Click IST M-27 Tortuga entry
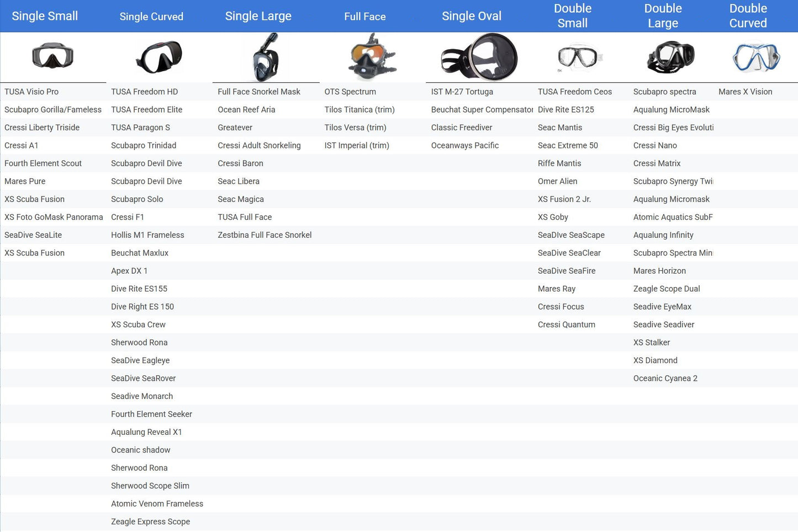This screenshot has width=798, height=532. [462, 92]
